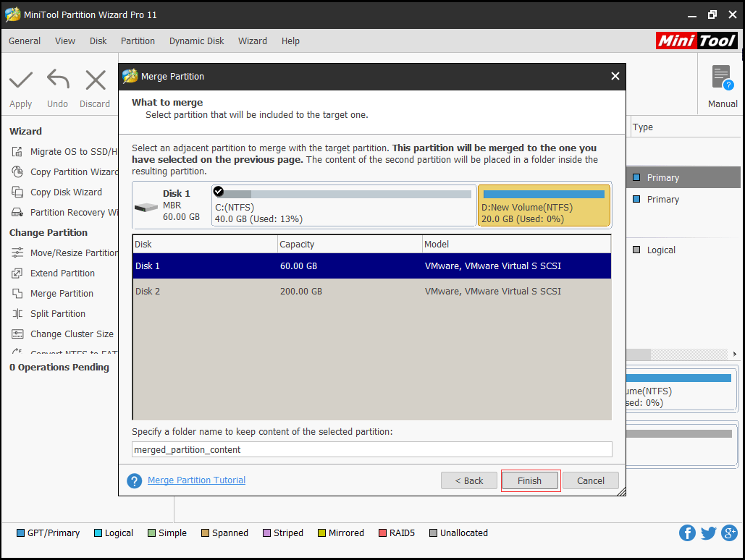Click the Undo arrow icon
Screen dimensions: 745x560
click(58, 80)
